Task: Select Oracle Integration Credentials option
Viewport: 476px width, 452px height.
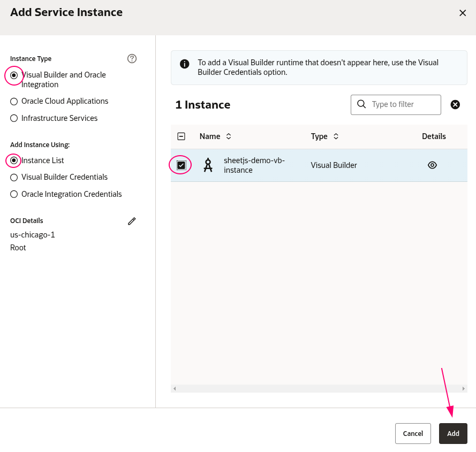Action: tap(14, 194)
